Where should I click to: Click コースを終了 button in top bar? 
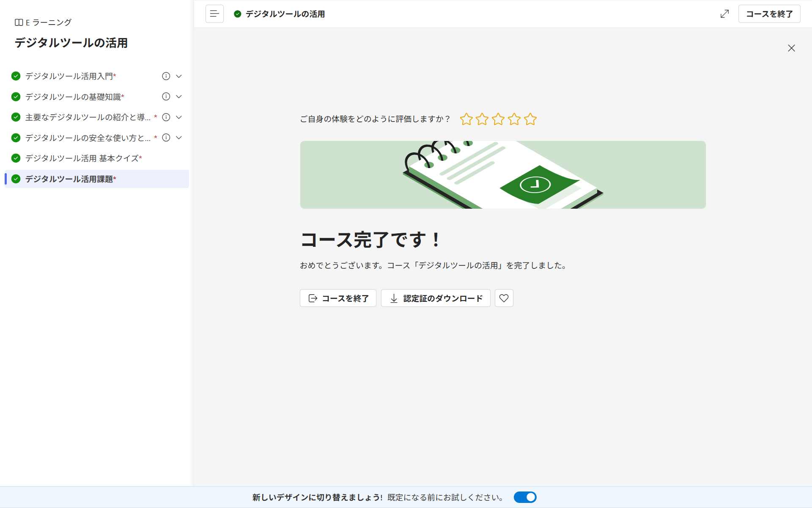click(769, 14)
